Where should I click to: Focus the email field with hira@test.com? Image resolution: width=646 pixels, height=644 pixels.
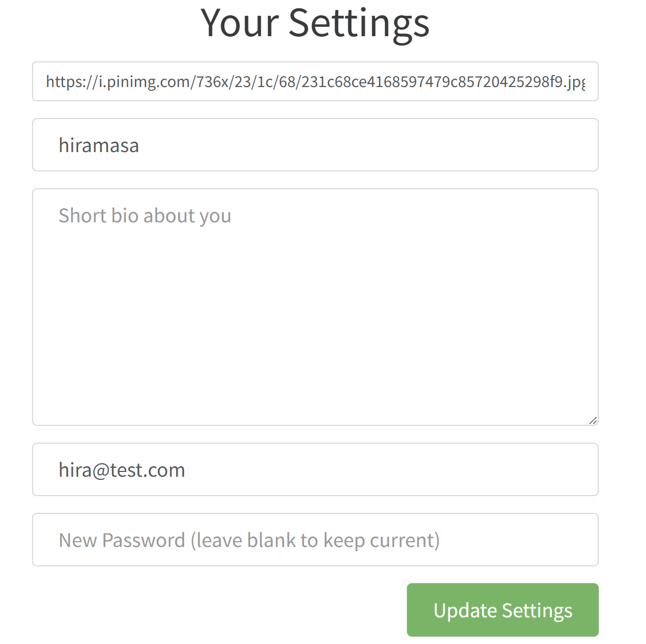click(x=315, y=469)
